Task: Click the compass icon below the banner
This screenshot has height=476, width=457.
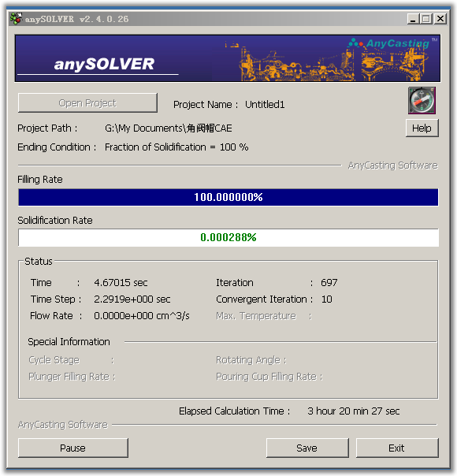Action: pyautogui.click(x=422, y=101)
